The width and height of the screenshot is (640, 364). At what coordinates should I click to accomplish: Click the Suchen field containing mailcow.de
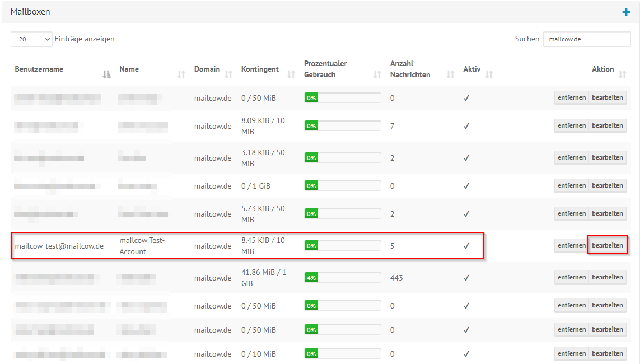[587, 39]
